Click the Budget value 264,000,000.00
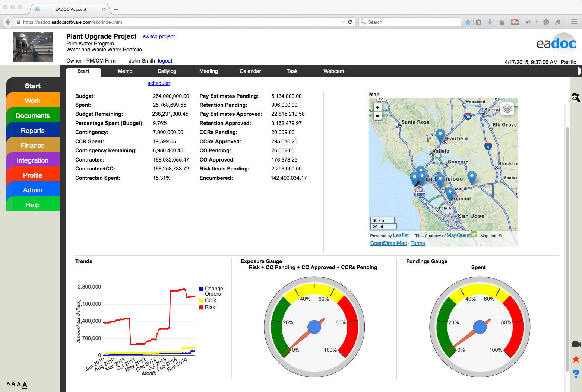The image size is (582, 392). tap(171, 96)
